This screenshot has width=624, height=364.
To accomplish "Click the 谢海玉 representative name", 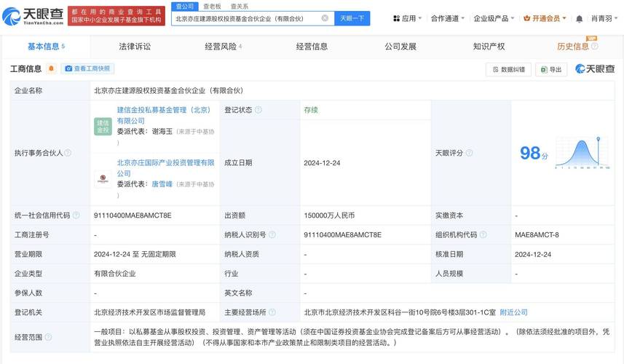I will (162, 131).
